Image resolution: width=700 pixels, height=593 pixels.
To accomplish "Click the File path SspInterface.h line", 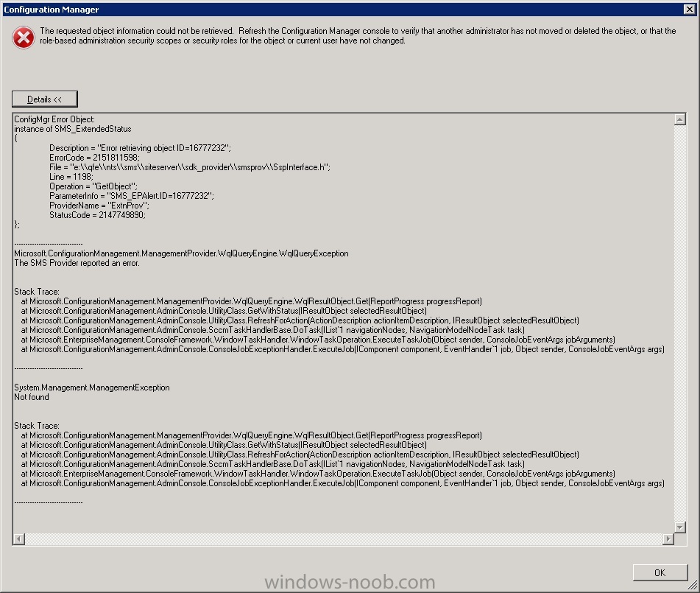I will click(190, 167).
